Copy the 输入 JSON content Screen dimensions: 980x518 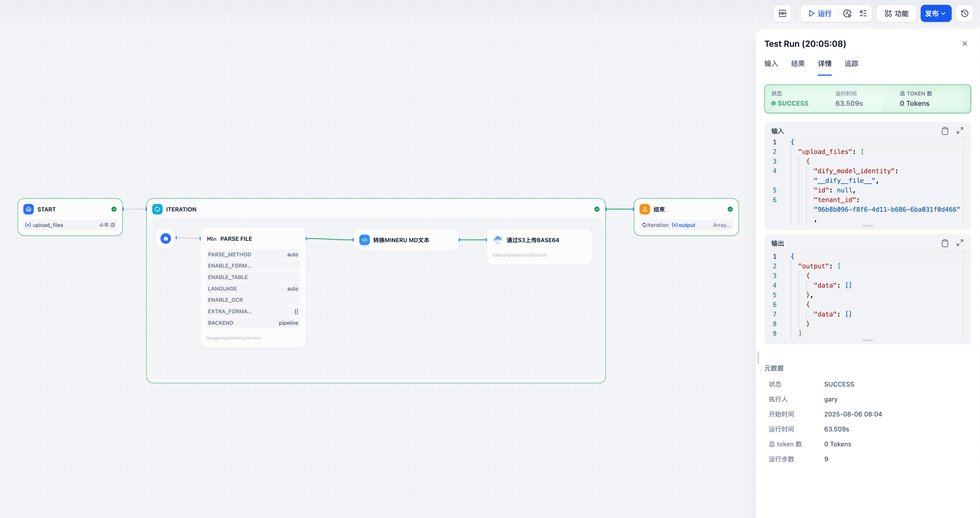point(945,131)
